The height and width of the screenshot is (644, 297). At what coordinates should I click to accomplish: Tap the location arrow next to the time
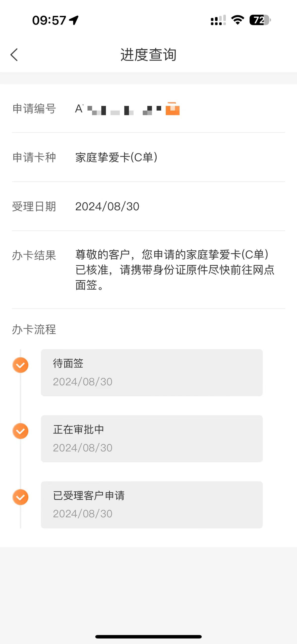tap(74, 20)
